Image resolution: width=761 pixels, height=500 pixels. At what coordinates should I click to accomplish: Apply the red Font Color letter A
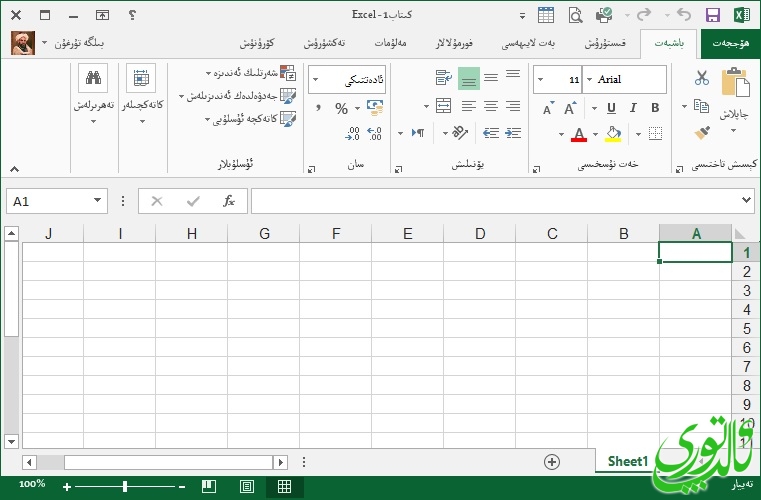coord(579,134)
